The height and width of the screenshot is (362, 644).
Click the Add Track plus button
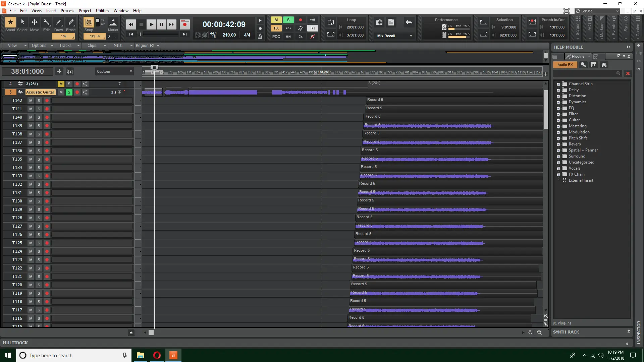59,71
